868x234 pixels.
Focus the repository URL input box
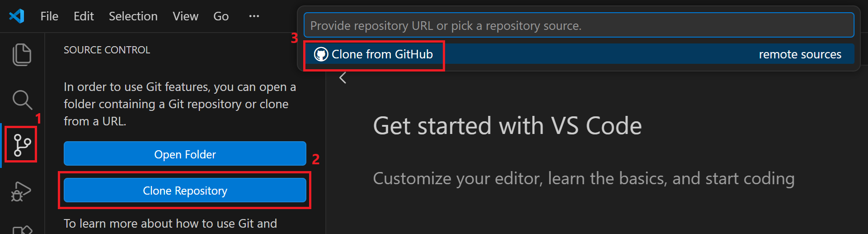pyautogui.click(x=578, y=25)
